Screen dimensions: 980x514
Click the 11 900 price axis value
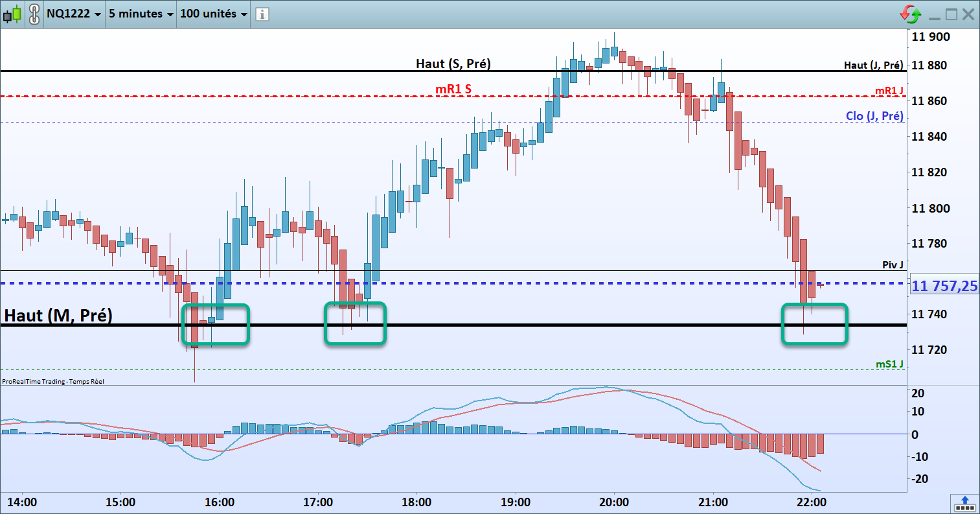pos(931,37)
